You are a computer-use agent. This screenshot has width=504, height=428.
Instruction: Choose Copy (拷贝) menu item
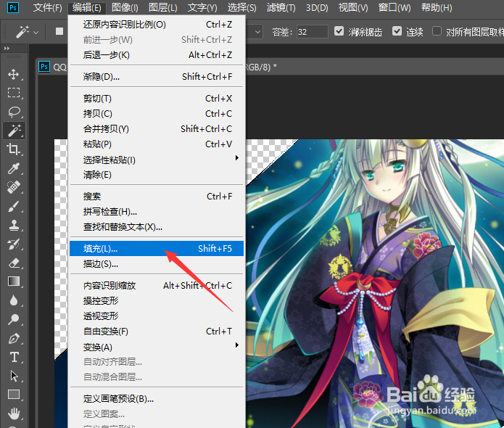click(x=157, y=113)
